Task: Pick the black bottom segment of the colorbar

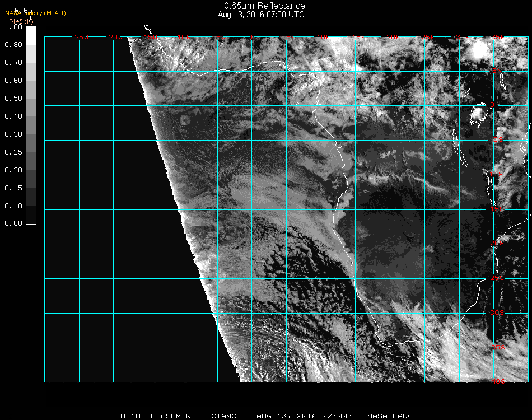Action: 31,214
